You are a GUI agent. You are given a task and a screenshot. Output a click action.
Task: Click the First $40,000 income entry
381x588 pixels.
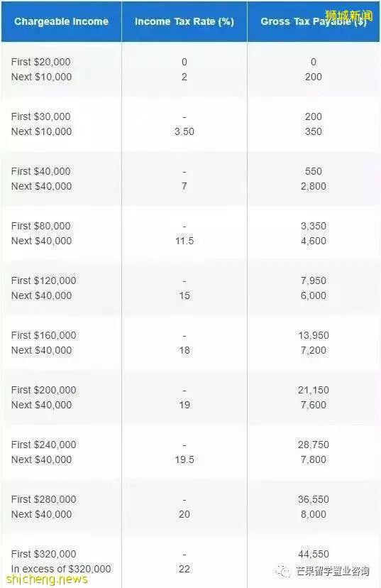coord(41,171)
